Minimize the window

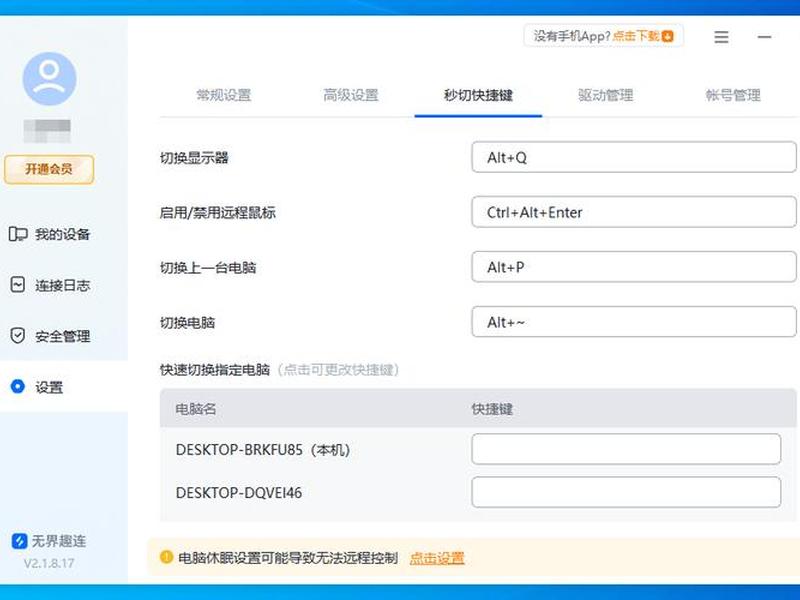click(x=764, y=37)
